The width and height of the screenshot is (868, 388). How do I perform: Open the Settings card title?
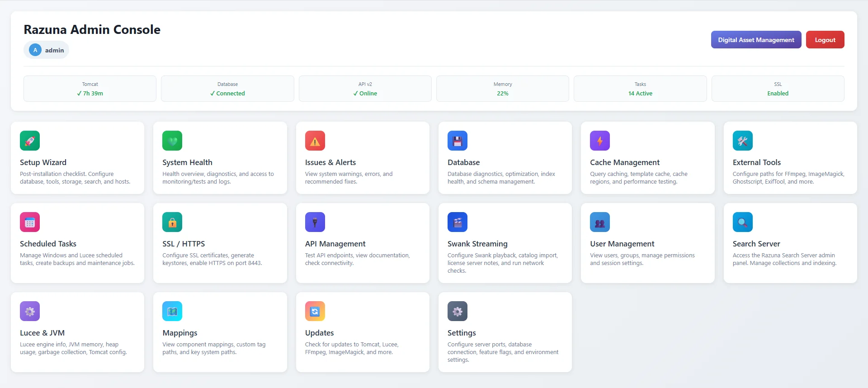coord(462,333)
